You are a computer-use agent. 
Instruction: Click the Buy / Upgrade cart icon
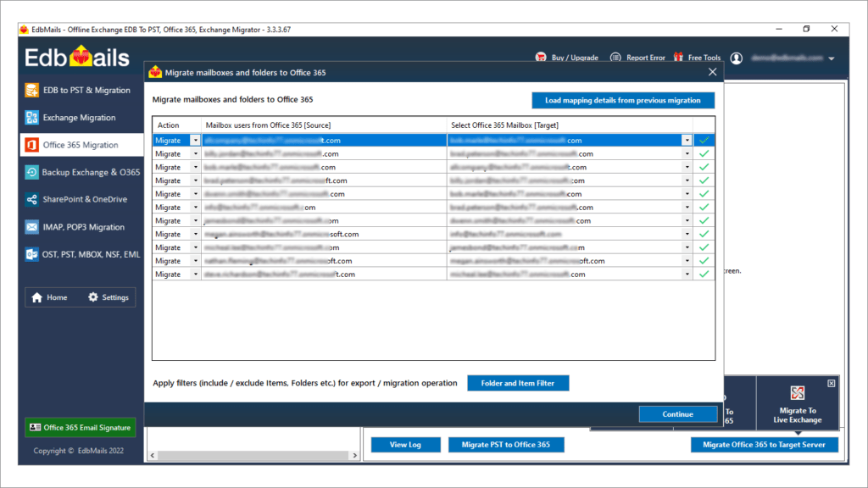541,57
